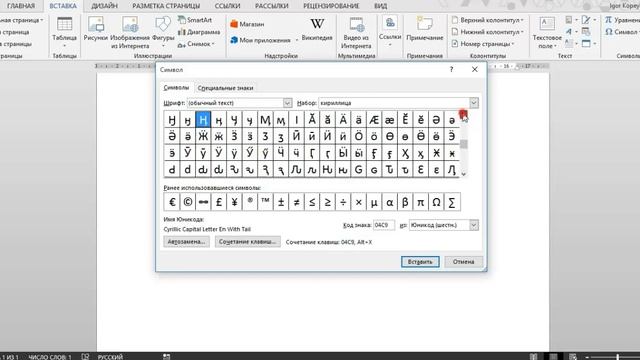Open the Специальные знаки dialog tab
This screenshot has height=360, width=640.
[225, 88]
